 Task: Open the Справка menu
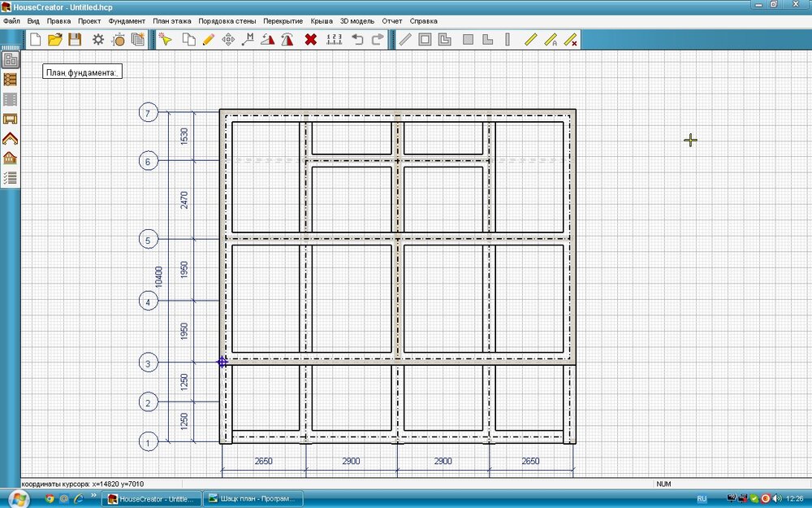point(424,21)
